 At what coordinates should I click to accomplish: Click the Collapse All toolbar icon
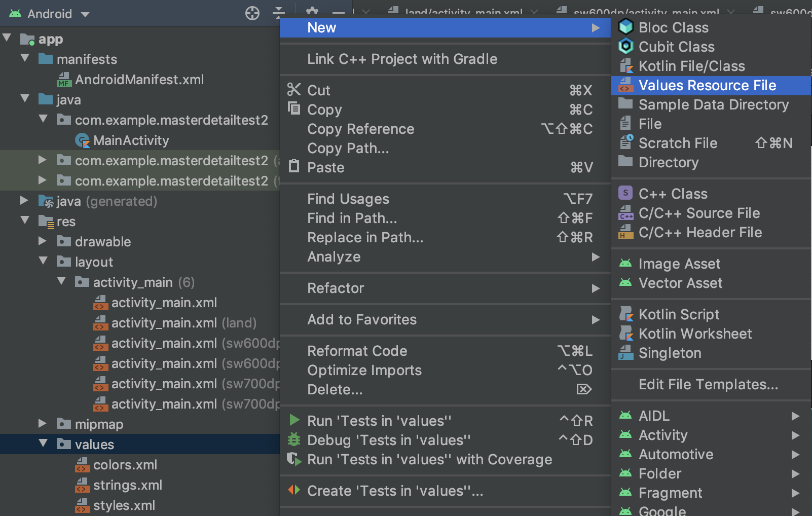click(x=279, y=13)
